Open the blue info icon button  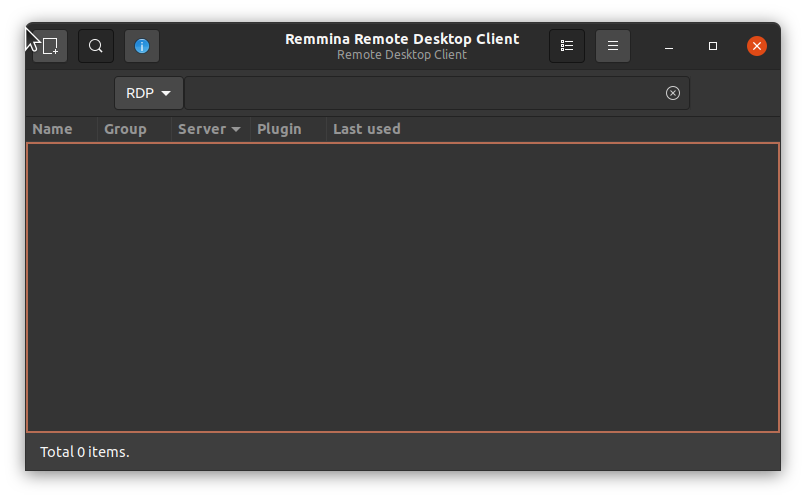(x=142, y=46)
